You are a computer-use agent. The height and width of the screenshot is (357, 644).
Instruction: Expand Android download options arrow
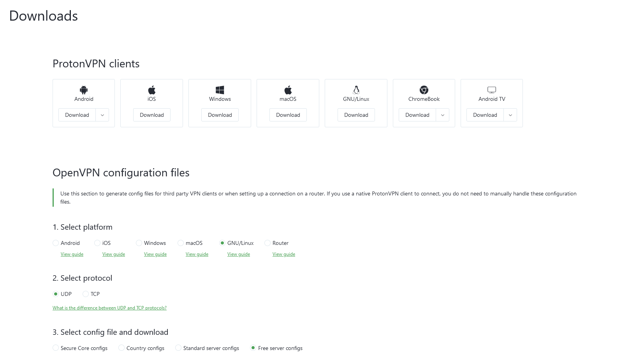tap(102, 115)
